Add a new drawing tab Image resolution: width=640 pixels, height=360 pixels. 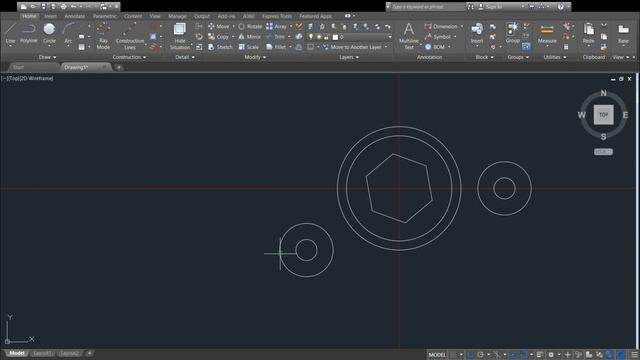coord(119,67)
